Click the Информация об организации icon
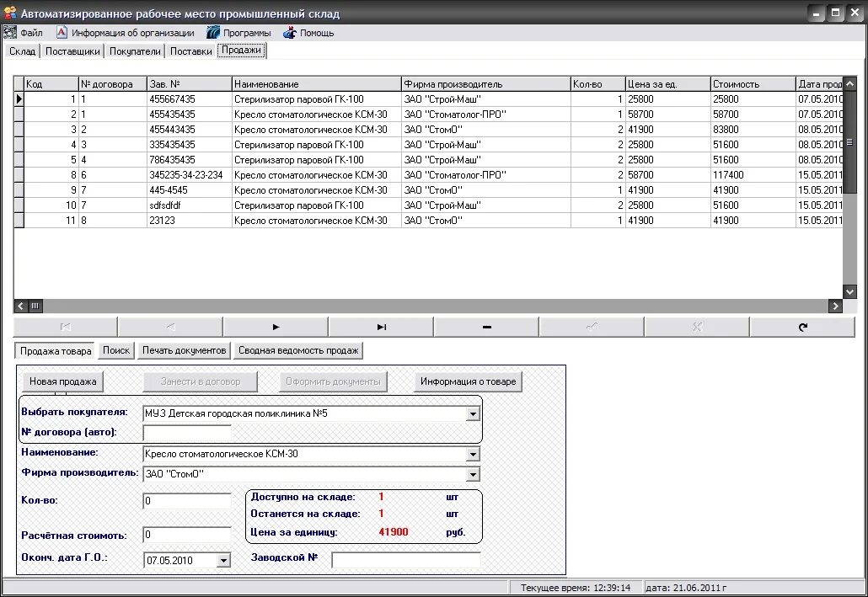 click(x=62, y=33)
